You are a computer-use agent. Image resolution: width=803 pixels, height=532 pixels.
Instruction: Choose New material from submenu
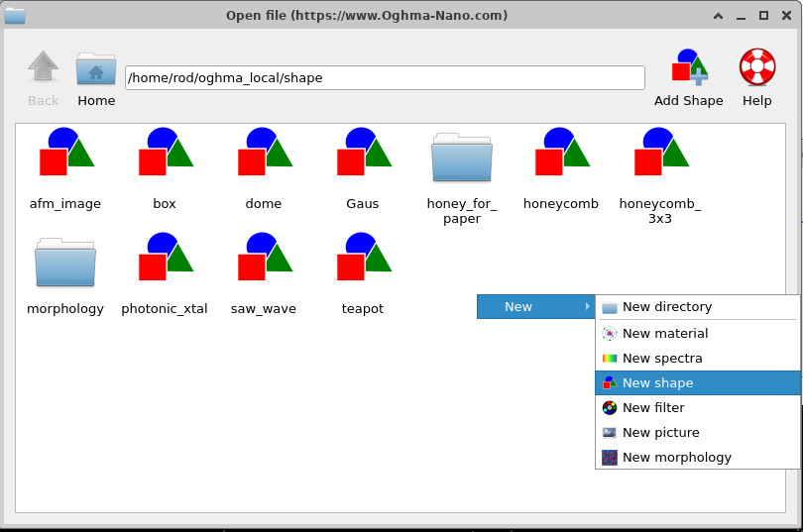point(698,334)
